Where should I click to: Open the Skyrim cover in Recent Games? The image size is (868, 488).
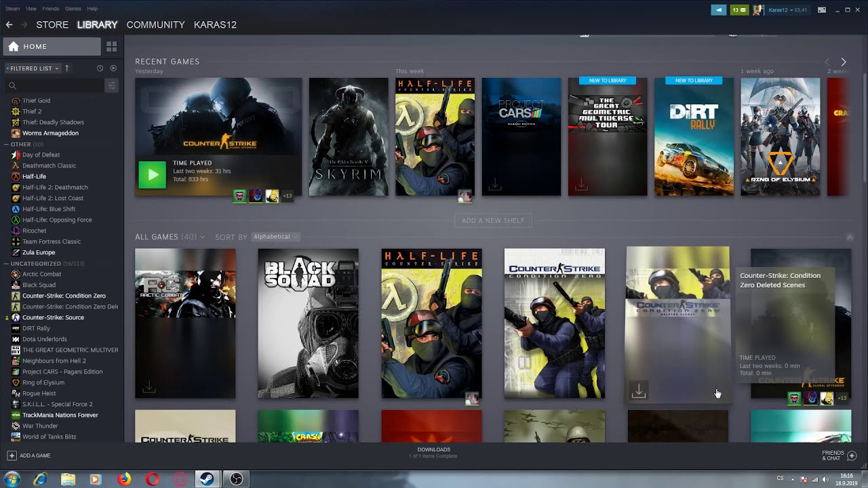pos(349,137)
